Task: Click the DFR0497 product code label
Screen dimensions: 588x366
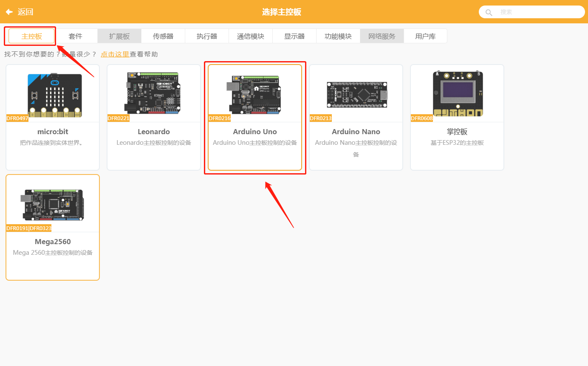Action: [x=17, y=118]
